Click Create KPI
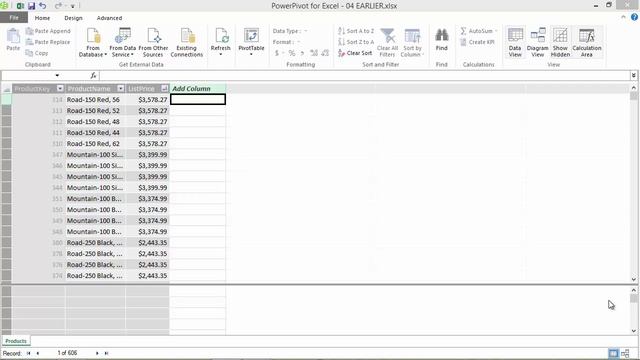Screen dimensions: 640x360 point(477,42)
